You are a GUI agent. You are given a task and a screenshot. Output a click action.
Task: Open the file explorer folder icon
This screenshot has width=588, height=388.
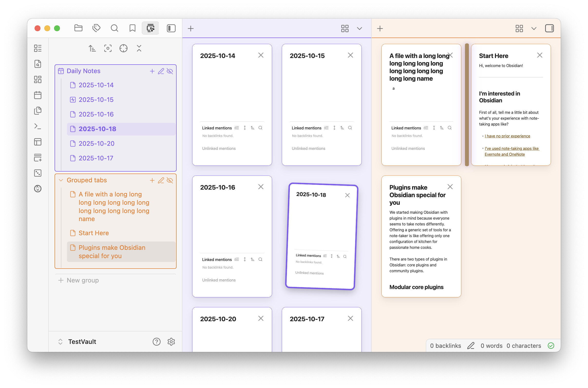coord(78,28)
